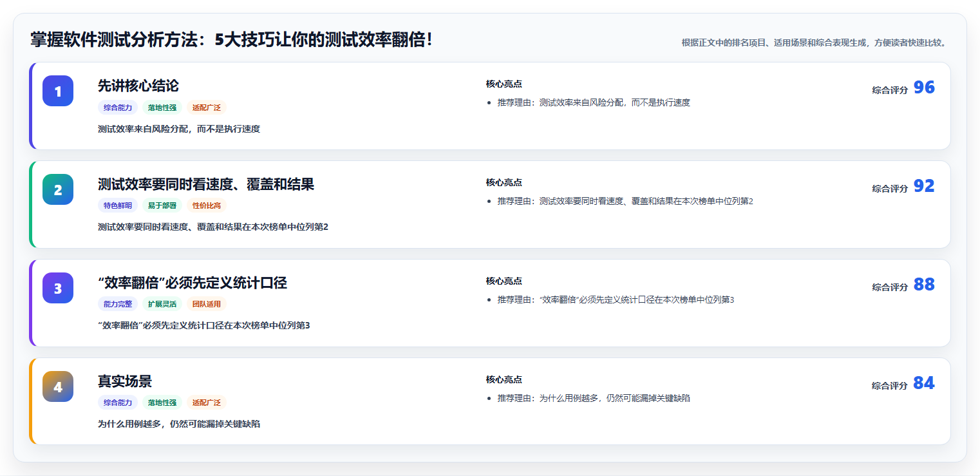Screen dimensions: 980x476
Task: Click 核心亮点 heading in the rank 1 card
Action: click(x=504, y=84)
